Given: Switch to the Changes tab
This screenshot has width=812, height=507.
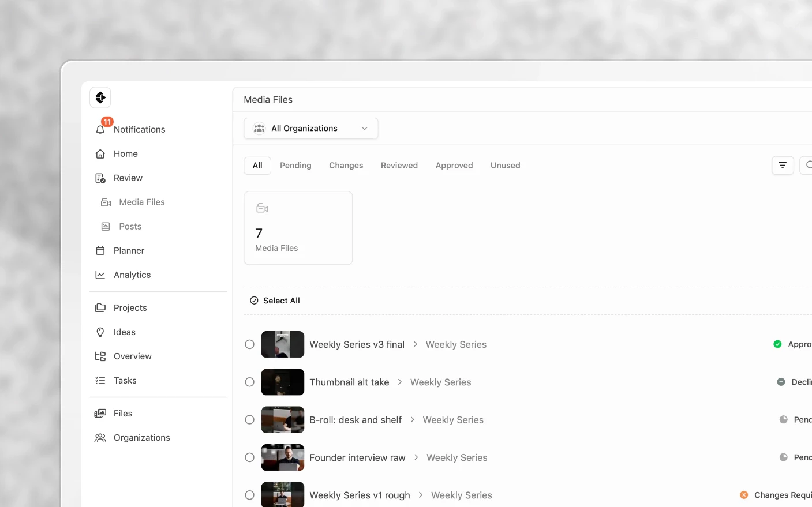Looking at the screenshot, I should pos(346,166).
